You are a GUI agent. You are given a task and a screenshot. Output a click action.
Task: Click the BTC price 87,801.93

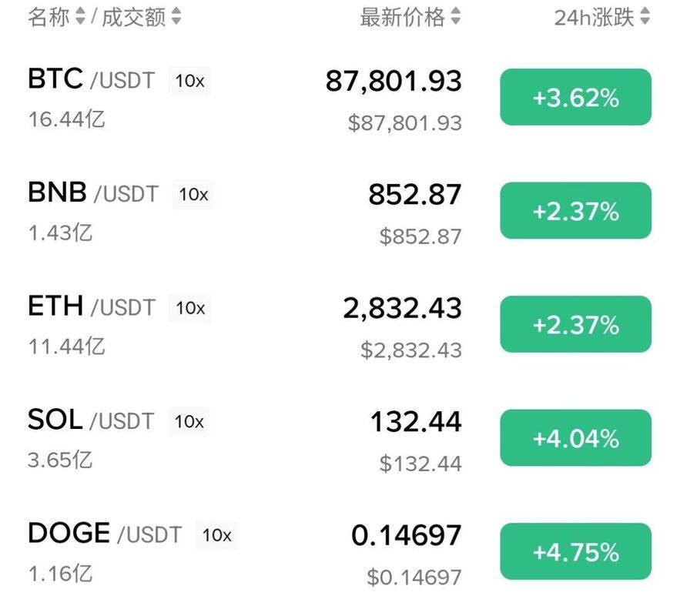pyautogui.click(x=394, y=81)
